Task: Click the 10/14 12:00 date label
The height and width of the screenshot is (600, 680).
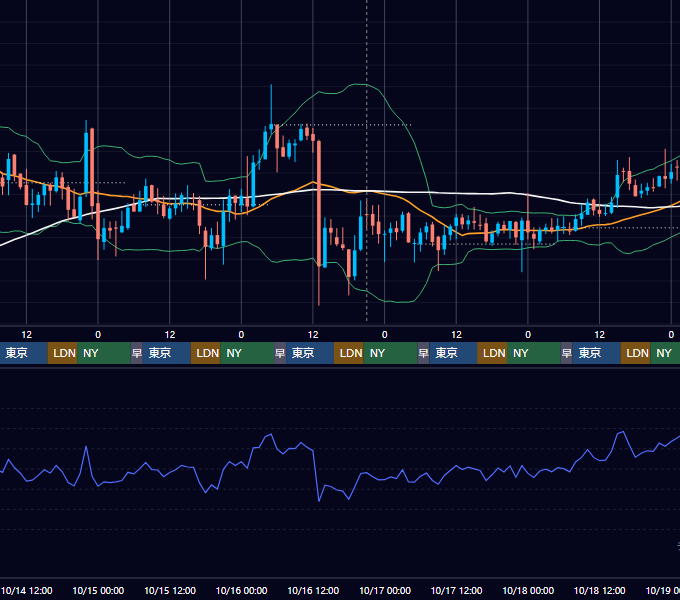Action: click(27, 590)
